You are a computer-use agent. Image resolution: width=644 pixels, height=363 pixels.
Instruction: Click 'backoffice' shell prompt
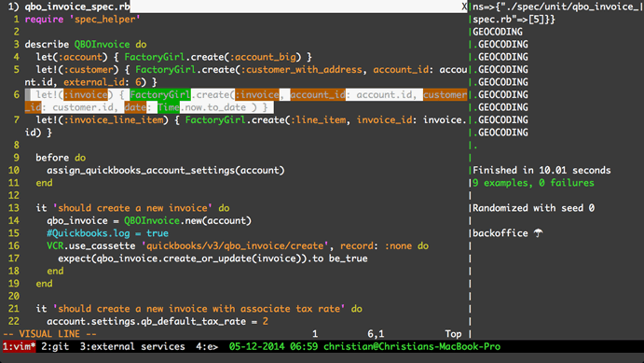tap(500, 233)
